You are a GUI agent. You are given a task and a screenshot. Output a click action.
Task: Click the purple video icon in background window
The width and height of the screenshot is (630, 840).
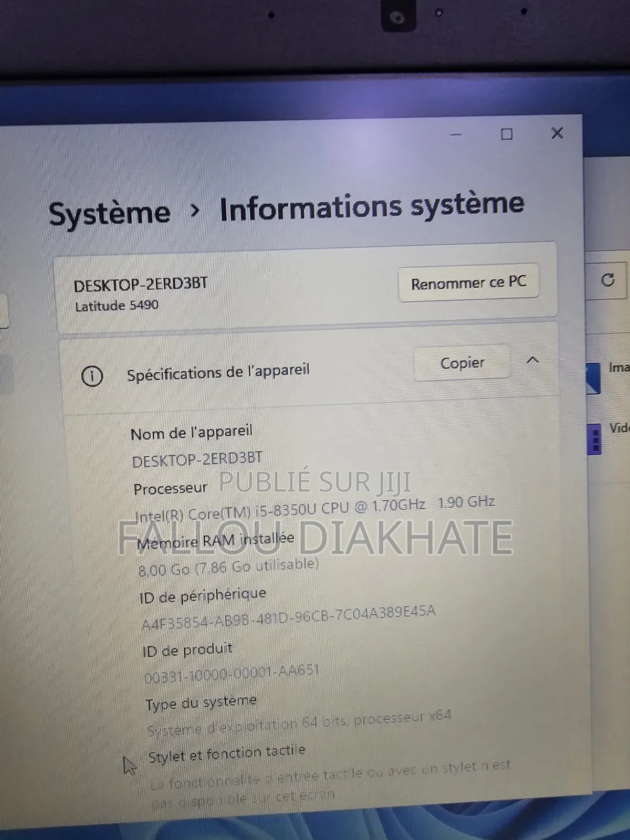(594, 439)
